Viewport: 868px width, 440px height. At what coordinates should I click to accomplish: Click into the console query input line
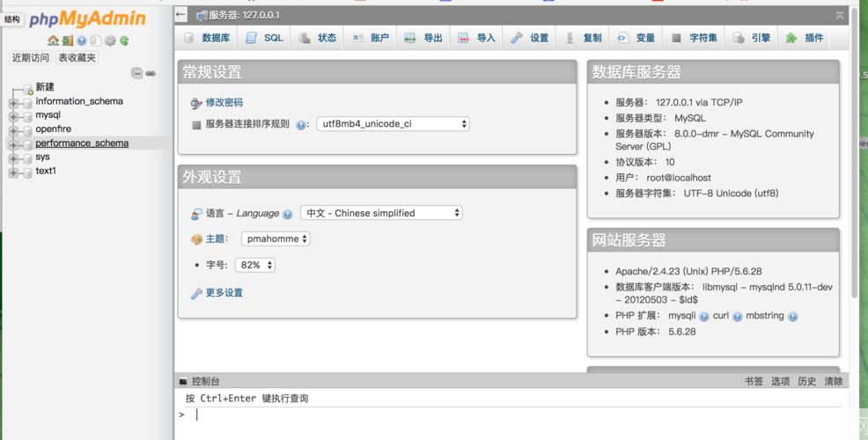(x=515, y=414)
